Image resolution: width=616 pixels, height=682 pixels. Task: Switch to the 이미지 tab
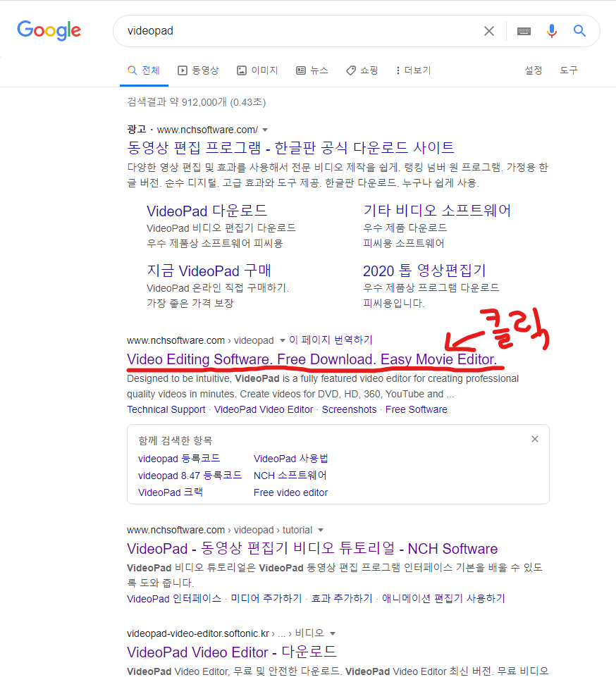tap(257, 70)
